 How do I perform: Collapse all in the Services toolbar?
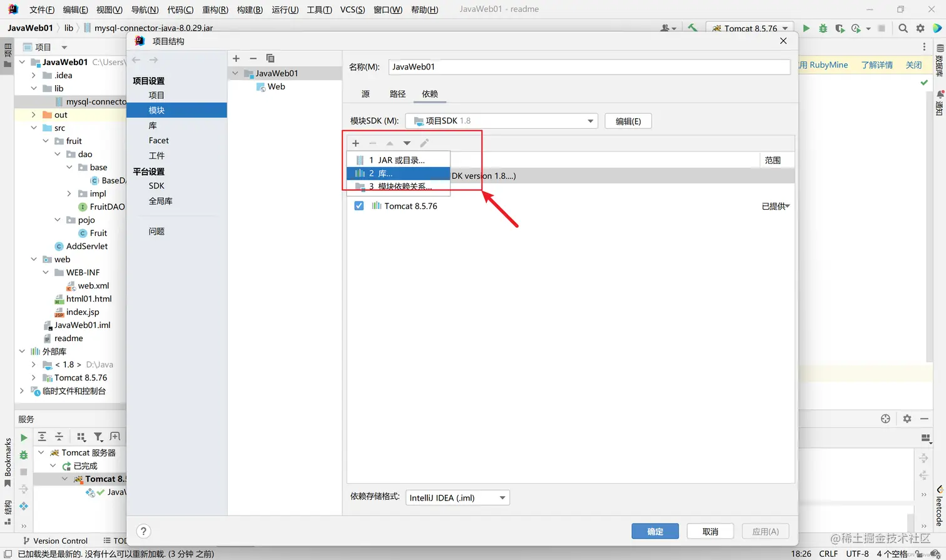[x=59, y=437]
